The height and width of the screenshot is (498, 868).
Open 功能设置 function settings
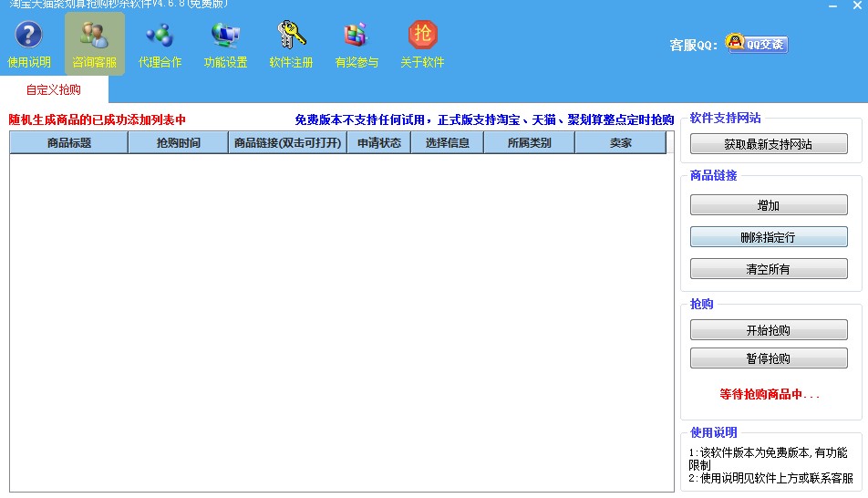[x=225, y=45]
